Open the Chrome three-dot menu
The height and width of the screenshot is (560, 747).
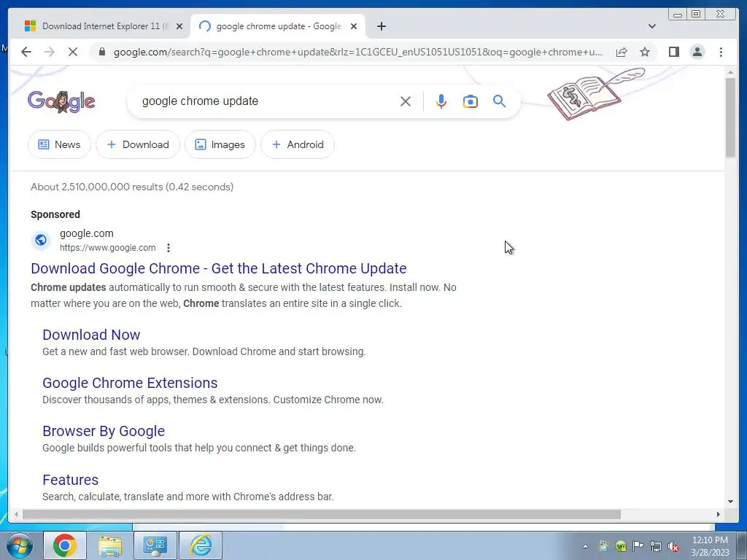(x=721, y=52)
